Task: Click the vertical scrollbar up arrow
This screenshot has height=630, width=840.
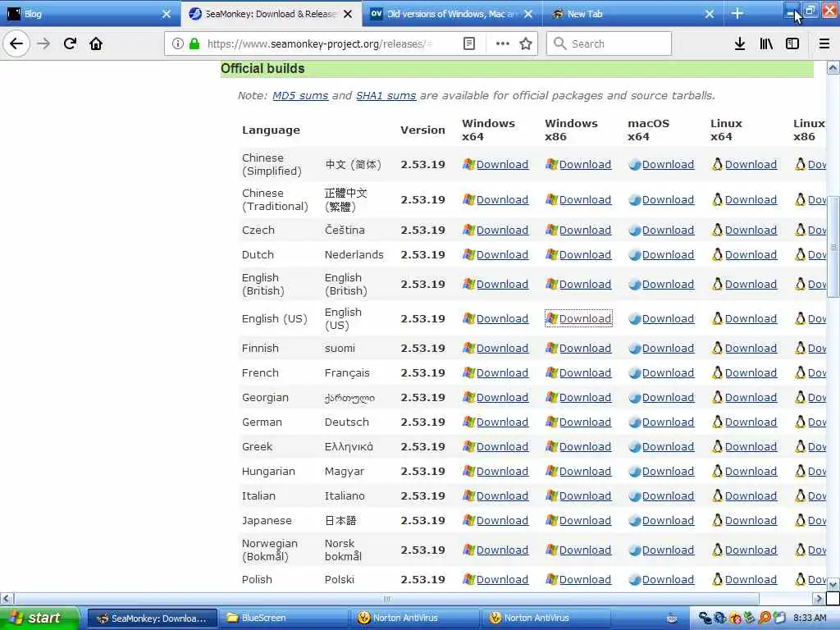Action: tap(833, 67)
